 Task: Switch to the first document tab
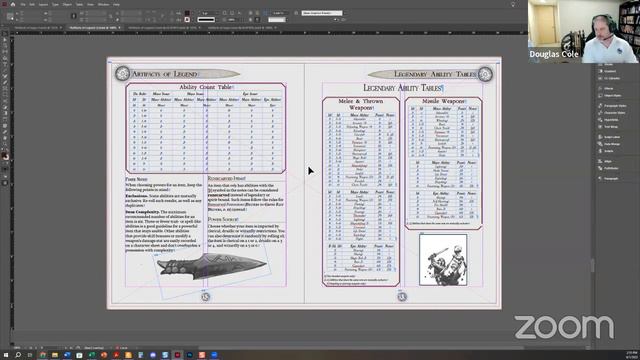36,28
